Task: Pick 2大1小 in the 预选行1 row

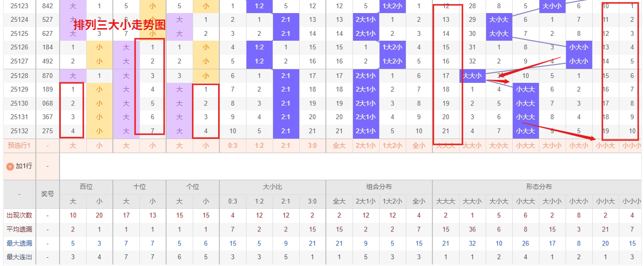Action: pos(366,145)
